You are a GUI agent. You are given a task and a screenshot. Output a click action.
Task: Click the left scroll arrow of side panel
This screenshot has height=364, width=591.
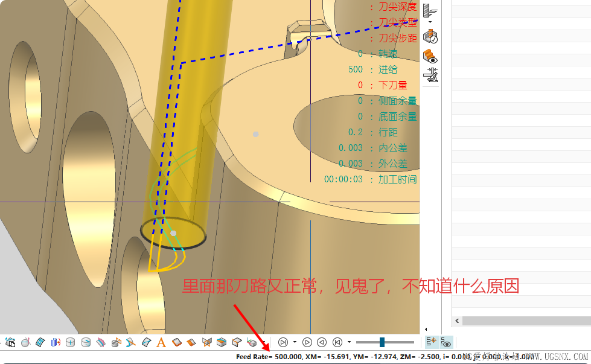tap(457, 321)
